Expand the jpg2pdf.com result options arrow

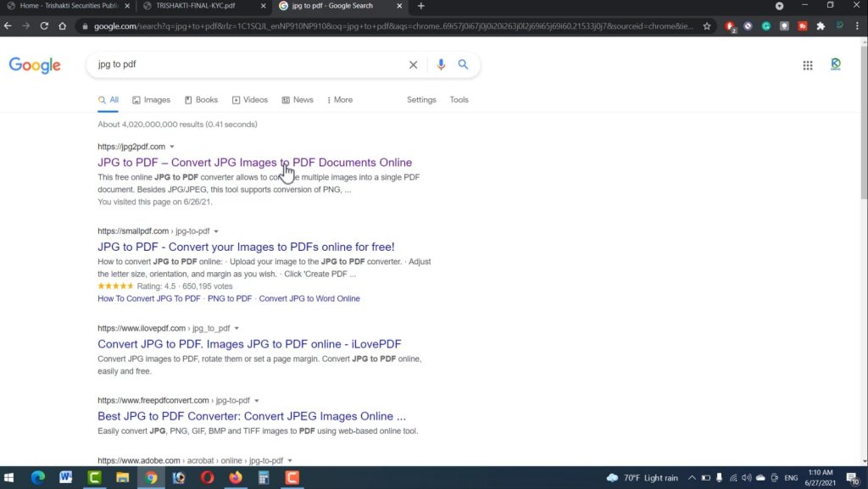pos(172,147)
